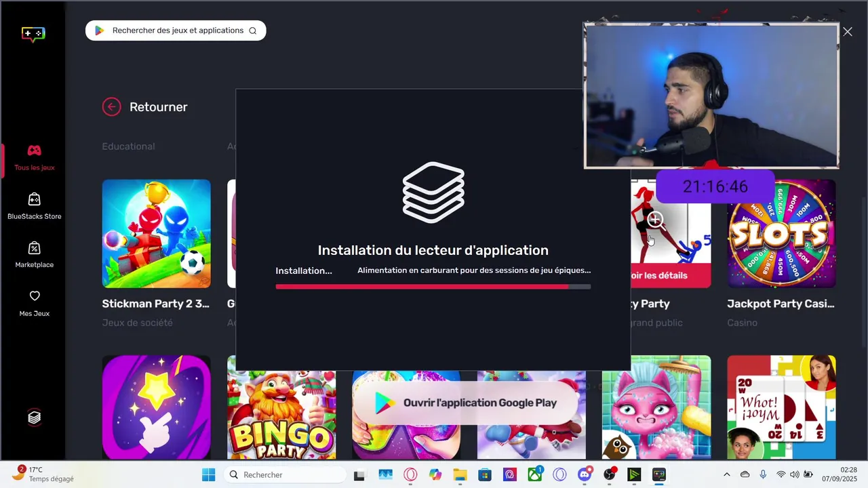The image size is (868, 488).
Task: Open Mes Jeux favorites section
Action: (34, 304)
